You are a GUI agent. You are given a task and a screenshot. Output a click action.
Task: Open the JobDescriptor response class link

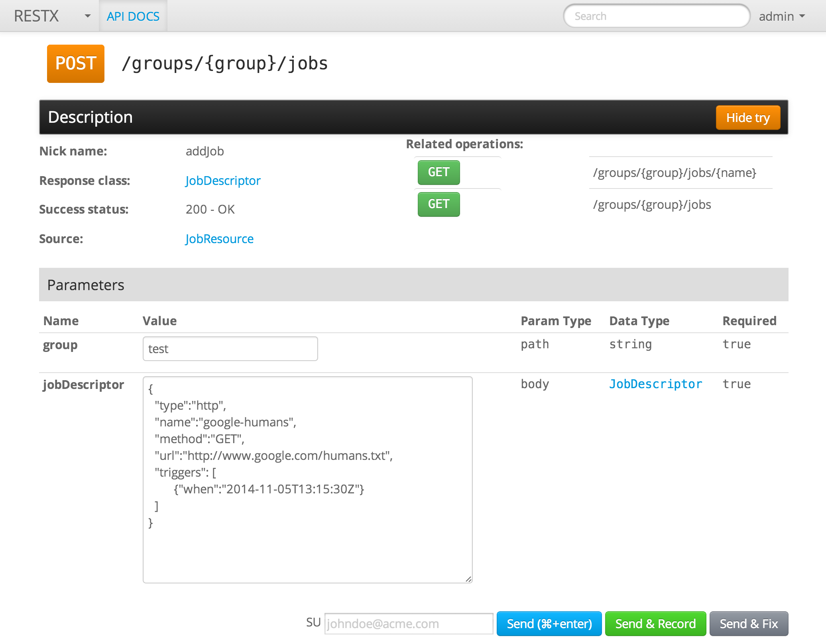pyautogui.click(x=223, y=181)
